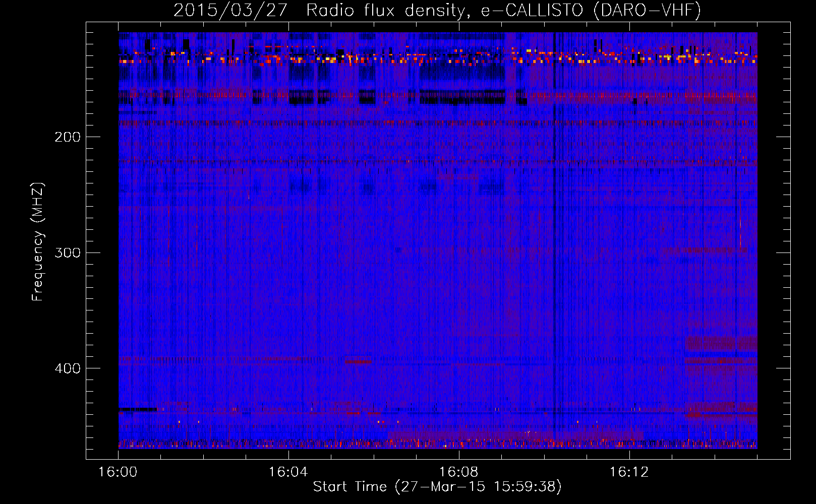Click the 200 frequency tick label

pos(68,137)
